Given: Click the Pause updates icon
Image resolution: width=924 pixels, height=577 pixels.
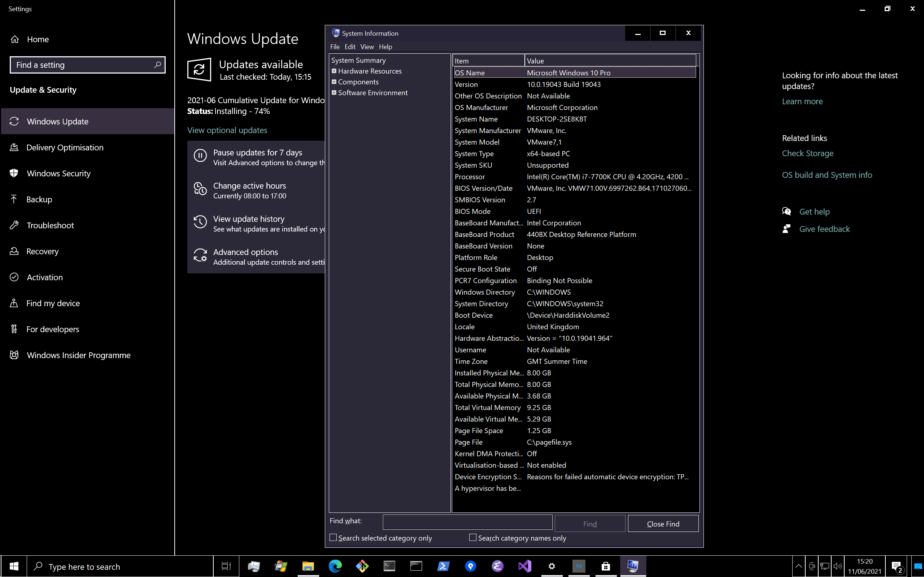Looking at the screenshot, I should (x=200, y=156).
